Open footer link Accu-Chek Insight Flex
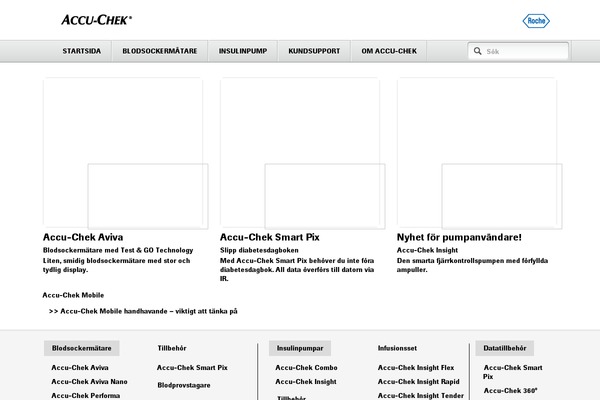The image size is (600, 400). click(416, 367)
